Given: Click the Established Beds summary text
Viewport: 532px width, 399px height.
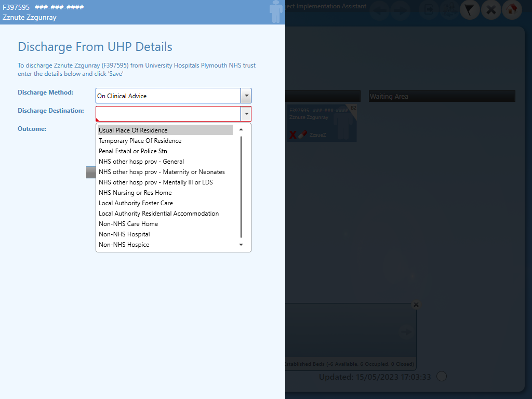Looking at the screenshot, I should pyautogui.click(x=350, y=364).
